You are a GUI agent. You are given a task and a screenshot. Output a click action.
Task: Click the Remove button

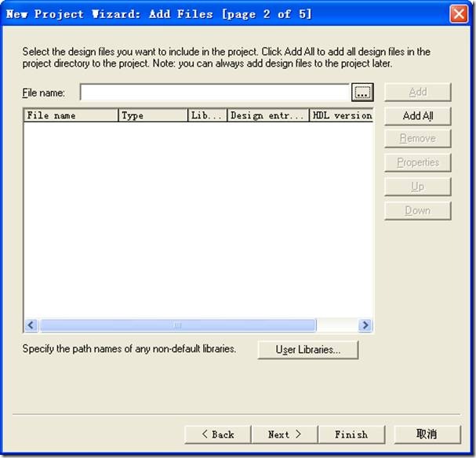point(417,139)
